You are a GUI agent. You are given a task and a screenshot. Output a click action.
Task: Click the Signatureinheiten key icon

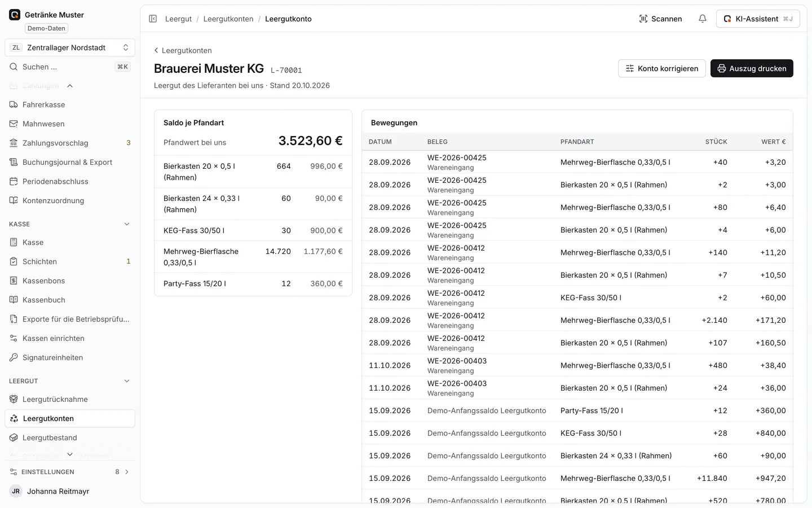pos(14,357)
